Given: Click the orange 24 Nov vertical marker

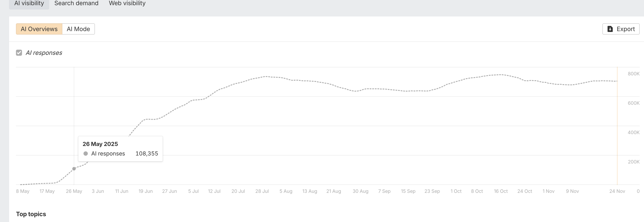Looking at the screenshot, I should 617,125.
